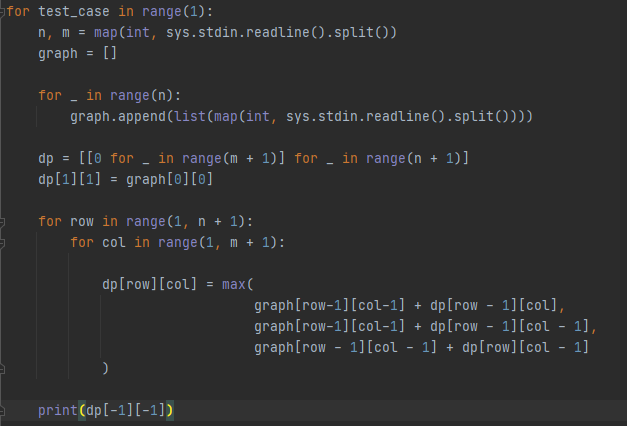Click the 'print' function name
Viewport: 627px width, 426px height.
coord(58,410)
